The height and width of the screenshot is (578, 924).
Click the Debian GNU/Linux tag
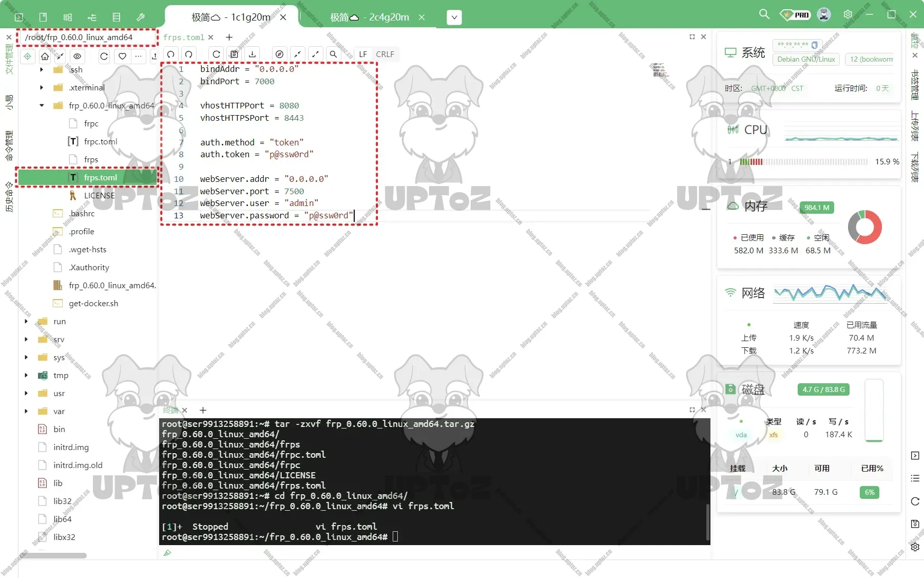pos(806,59)
